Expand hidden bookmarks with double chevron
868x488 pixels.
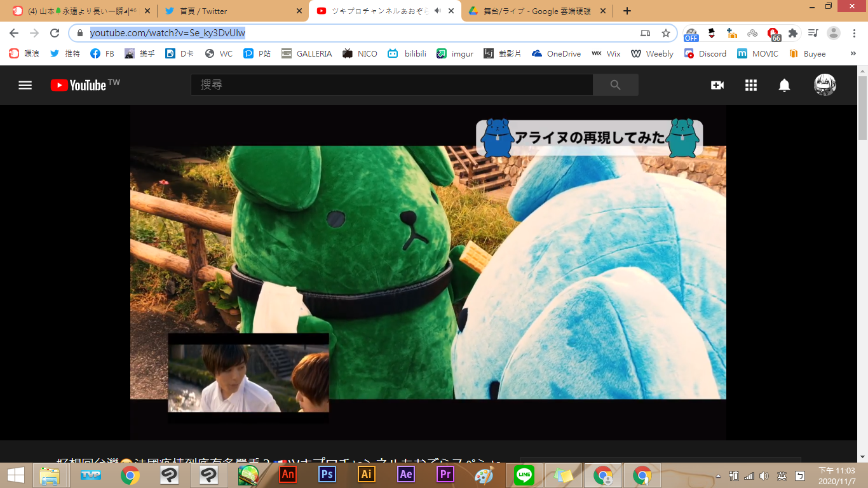pos(853,54)
